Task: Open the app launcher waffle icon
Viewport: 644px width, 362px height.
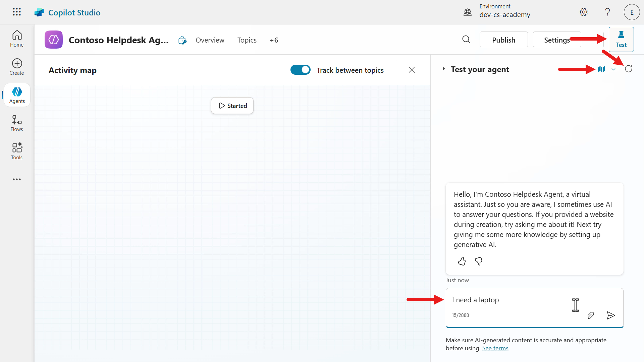Action: tap(17, 12)
